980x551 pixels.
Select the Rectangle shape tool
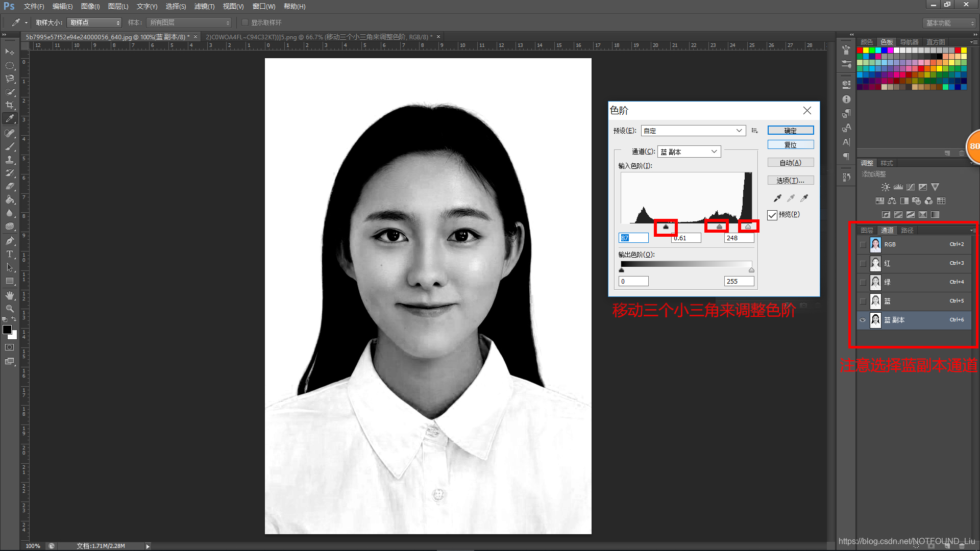10,281
